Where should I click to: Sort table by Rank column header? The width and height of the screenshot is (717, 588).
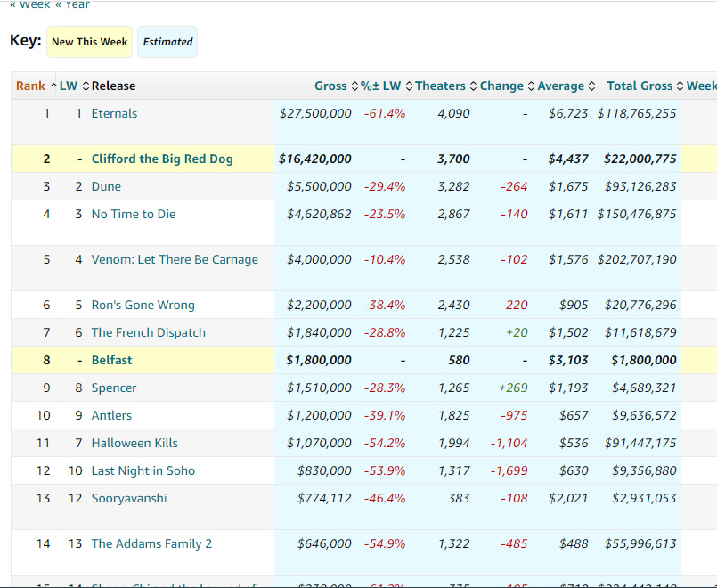[30, 86]
